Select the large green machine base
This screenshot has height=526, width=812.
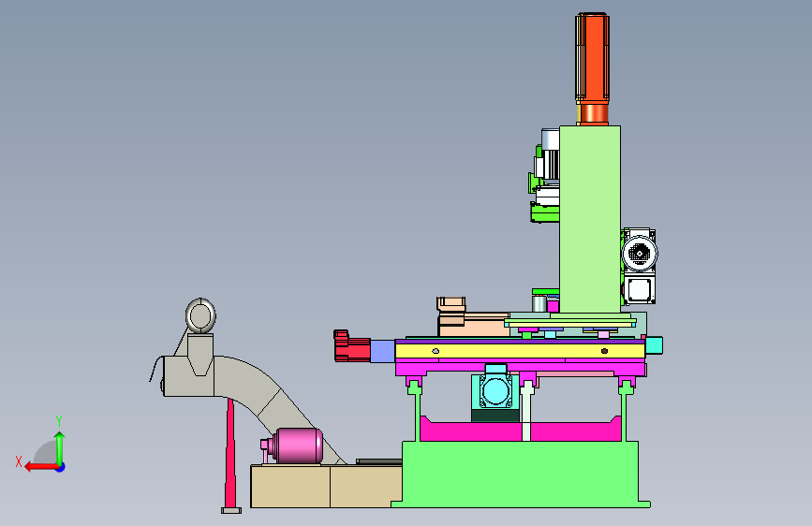(x=521, y=474)
